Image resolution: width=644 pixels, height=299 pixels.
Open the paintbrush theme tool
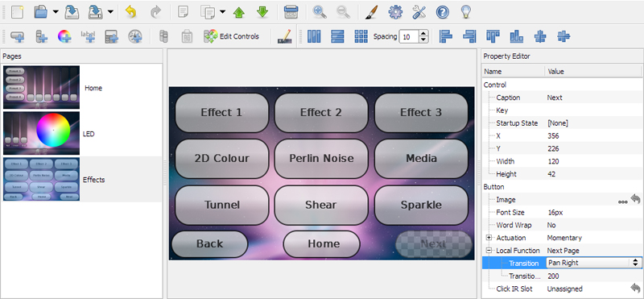(x=371, y=12)
